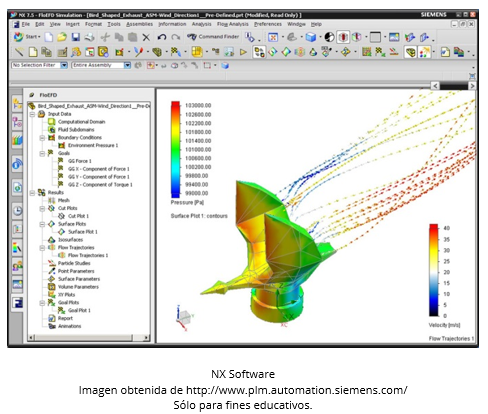Screen dimensions: 488x414
Task: Click the black-and-white circle icon
Action: coord(329,37)
